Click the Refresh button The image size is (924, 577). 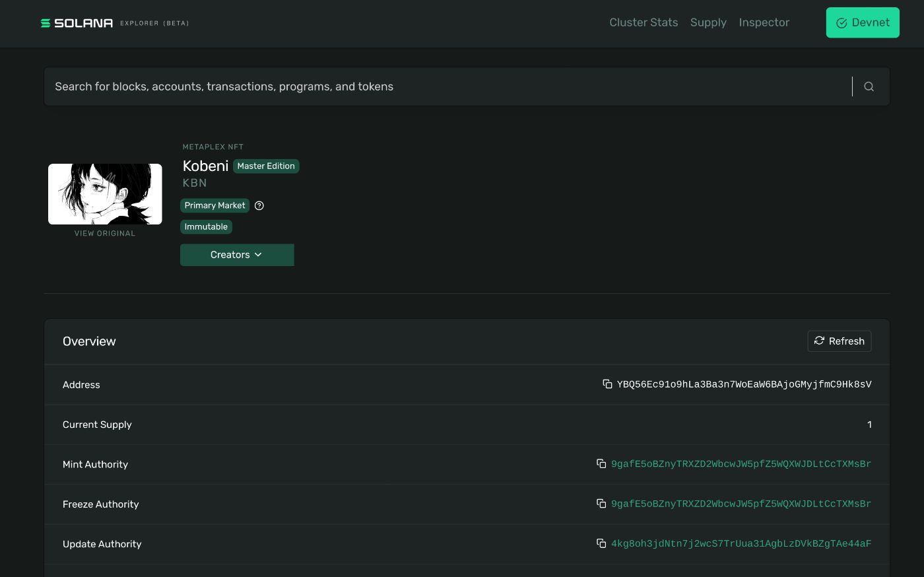click(x=839, y=341)
